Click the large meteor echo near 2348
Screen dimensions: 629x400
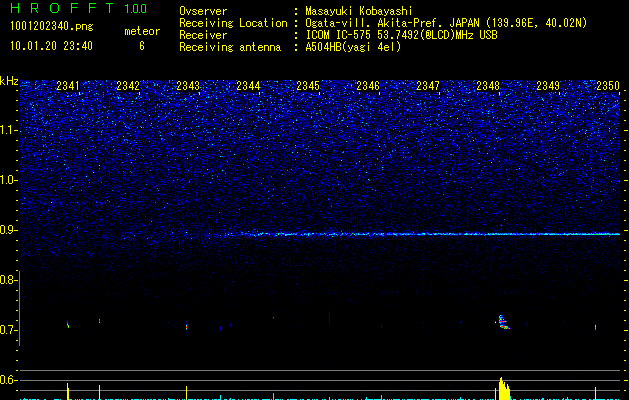[503, 322]
